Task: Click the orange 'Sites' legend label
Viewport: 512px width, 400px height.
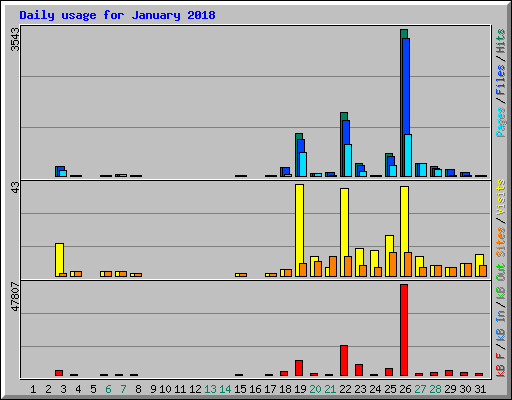Action: (x=501, y=242)
